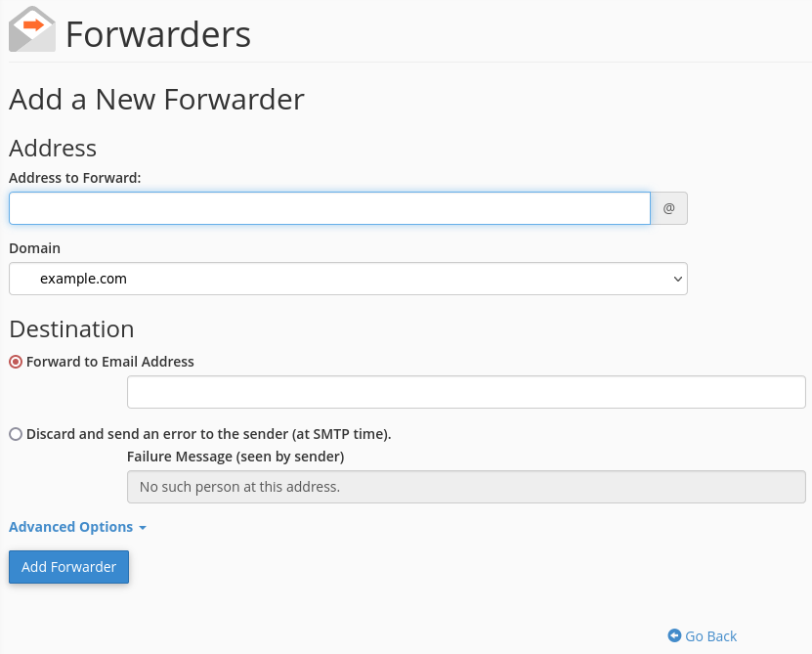Click the destination email address input box
This screenshot has width=812, height=654.
pos(466,392)
